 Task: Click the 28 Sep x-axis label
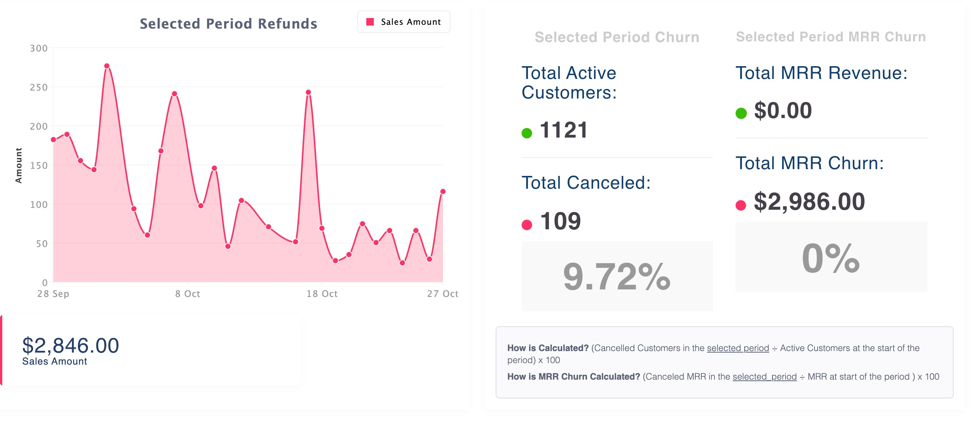click(53, 294)
